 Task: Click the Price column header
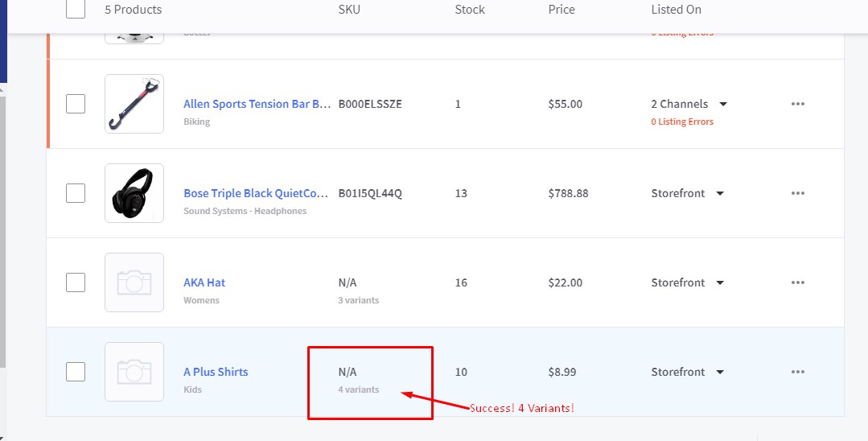562,10
